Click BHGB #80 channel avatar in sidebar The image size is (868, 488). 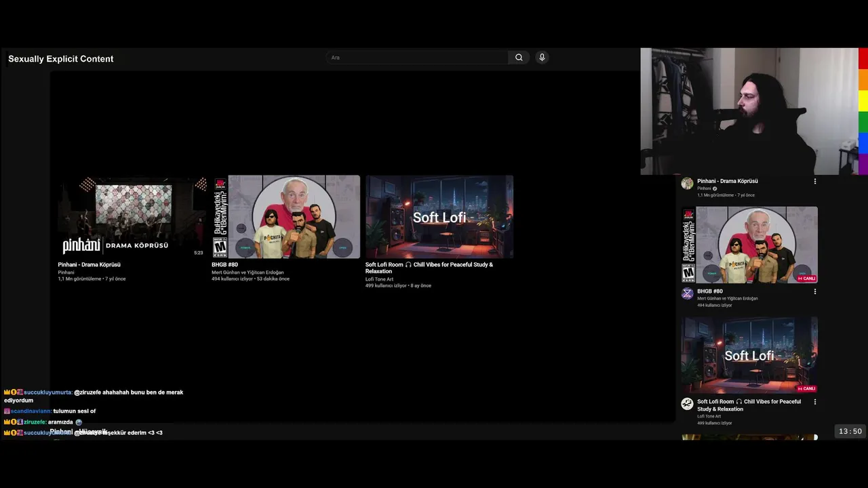tap(687, 293)
